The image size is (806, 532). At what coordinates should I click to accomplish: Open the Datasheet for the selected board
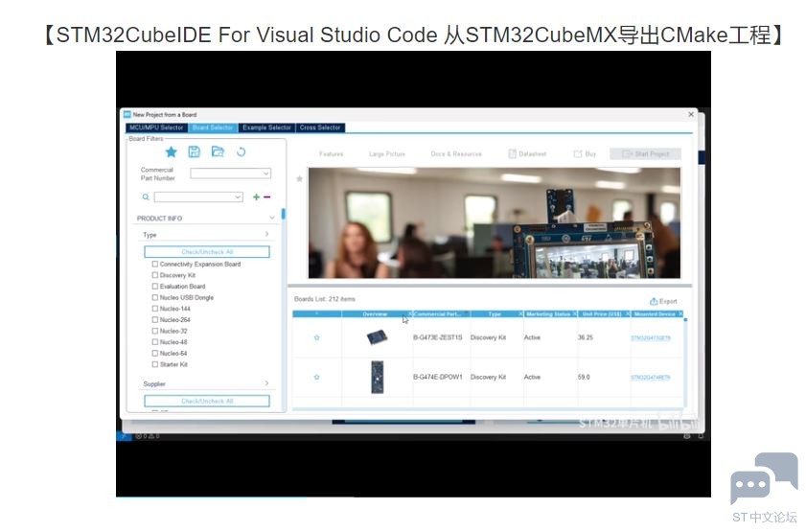click(527, 153)
